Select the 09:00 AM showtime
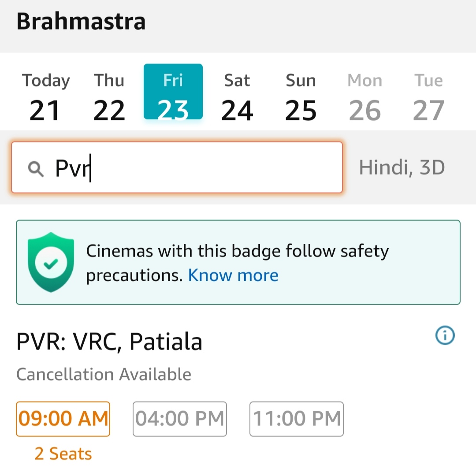The width and height of the screenshot is (476, 473). pos(63,419)
